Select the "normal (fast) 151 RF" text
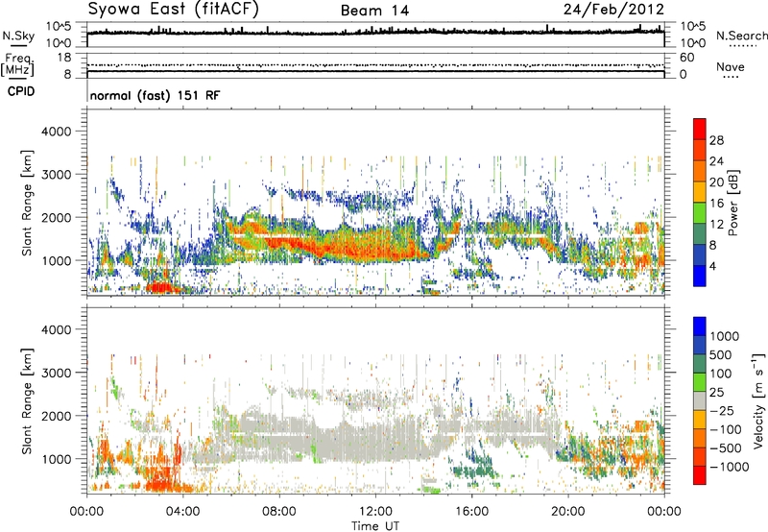Screen dimensions: 768x532 click(156, 95)
